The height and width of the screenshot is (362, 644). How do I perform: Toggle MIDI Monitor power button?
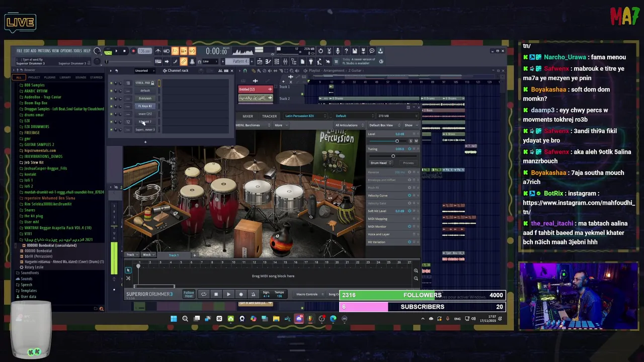(409, 226)
